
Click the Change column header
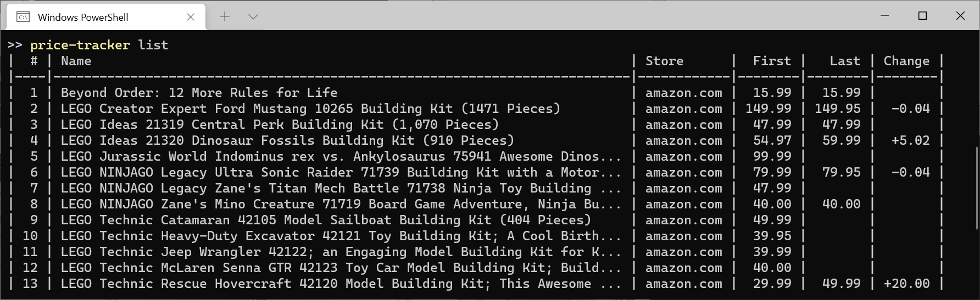click(x=906, y=61)
